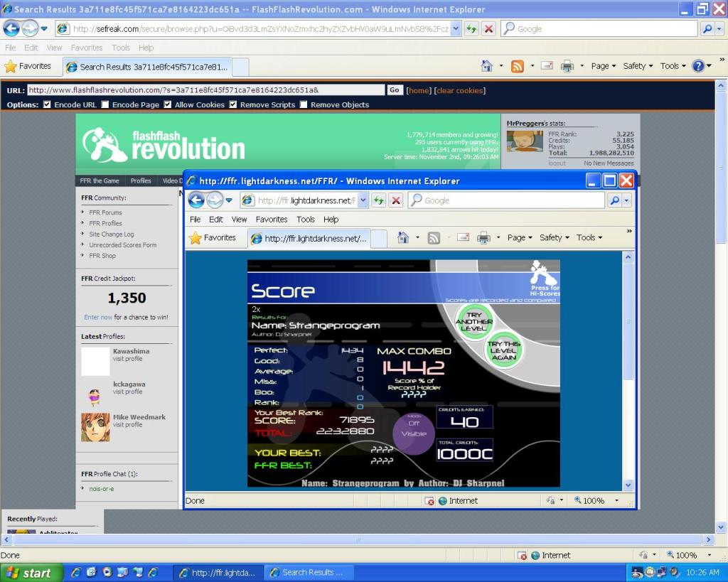The image size is (728, 582).
Task: Click Home icon in main window toolbar
Action: [x=486, y=66]
